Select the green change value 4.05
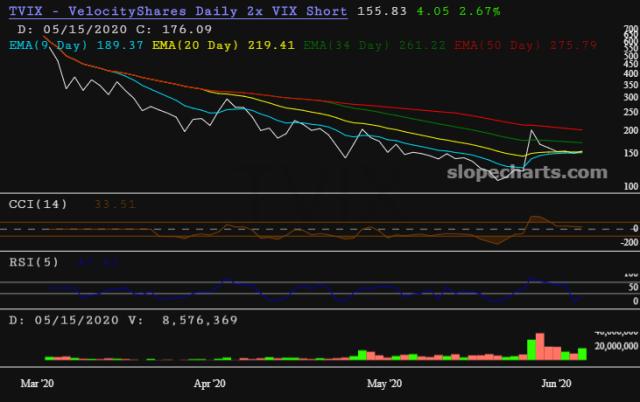Screen dimensions: 640x402 pos(433,11)
